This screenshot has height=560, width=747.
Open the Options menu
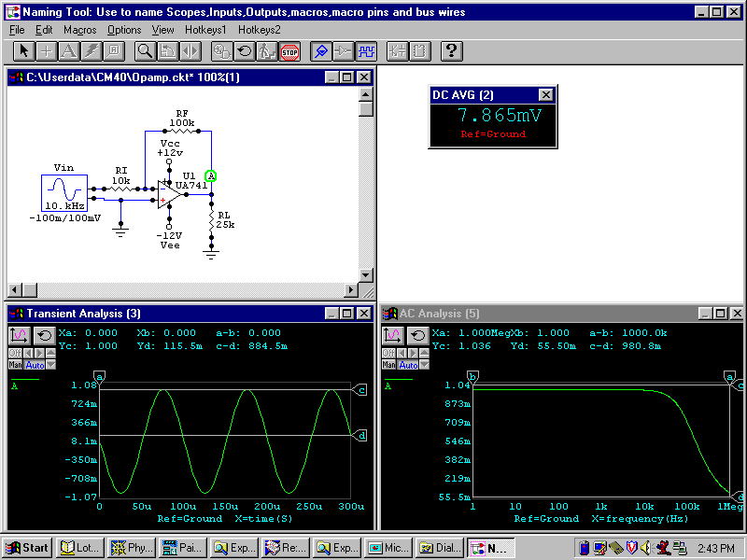(x=124, y=30)
